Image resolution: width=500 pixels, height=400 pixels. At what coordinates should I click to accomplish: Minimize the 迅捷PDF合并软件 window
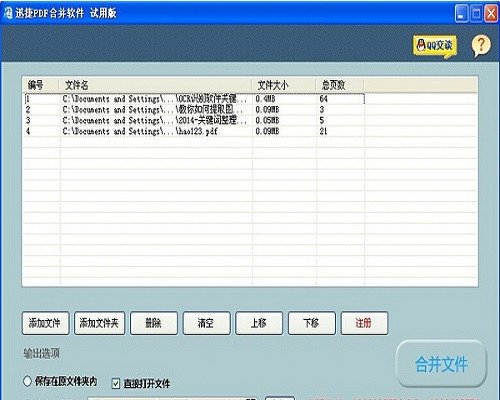(x=461, y=13)
